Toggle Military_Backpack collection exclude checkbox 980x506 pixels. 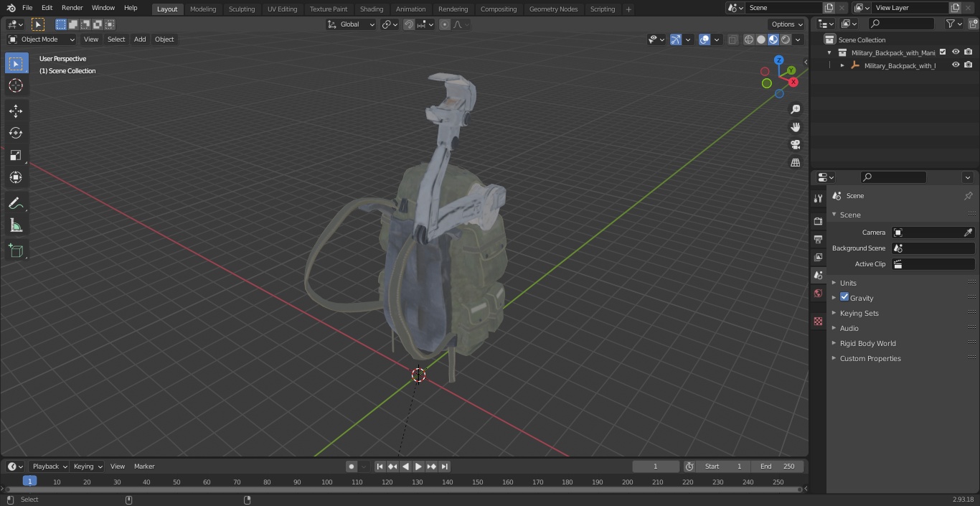(x=943, y=52)
